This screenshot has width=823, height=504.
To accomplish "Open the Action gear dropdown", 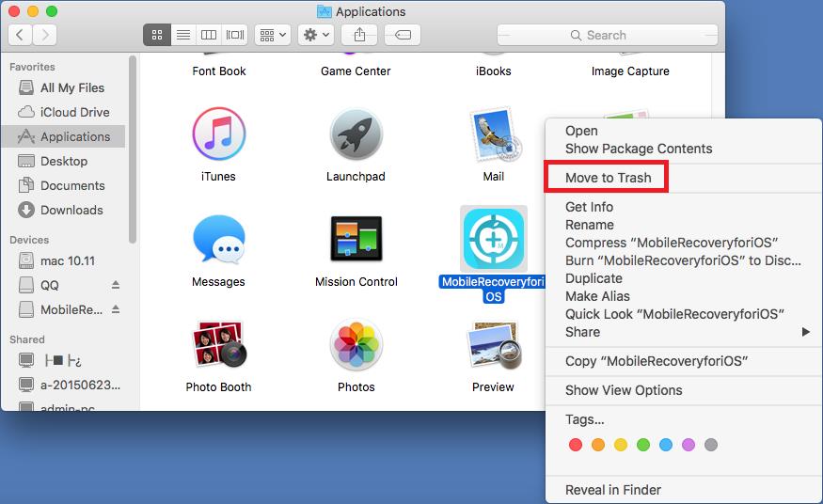I will click(x=316, y=35).
